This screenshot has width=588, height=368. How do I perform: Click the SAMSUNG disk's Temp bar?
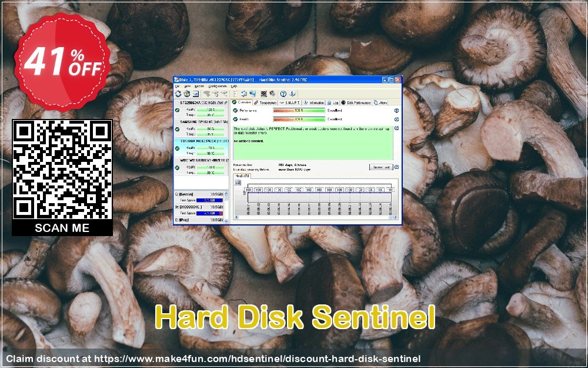pyautogui.click(x=211, y=134)
